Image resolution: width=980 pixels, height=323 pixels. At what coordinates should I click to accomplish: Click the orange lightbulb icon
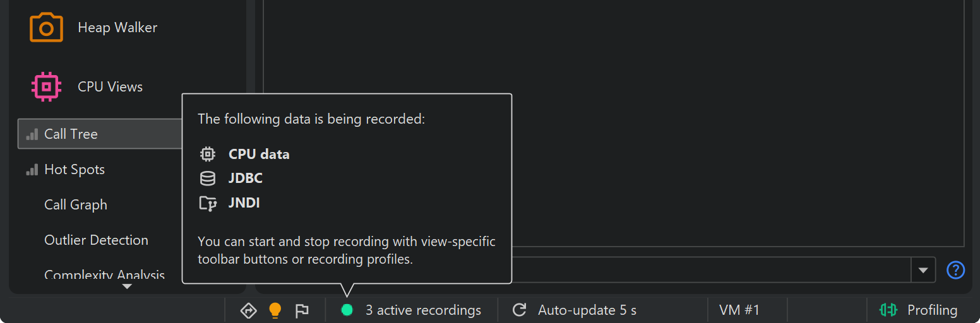[x=275, y=310]
